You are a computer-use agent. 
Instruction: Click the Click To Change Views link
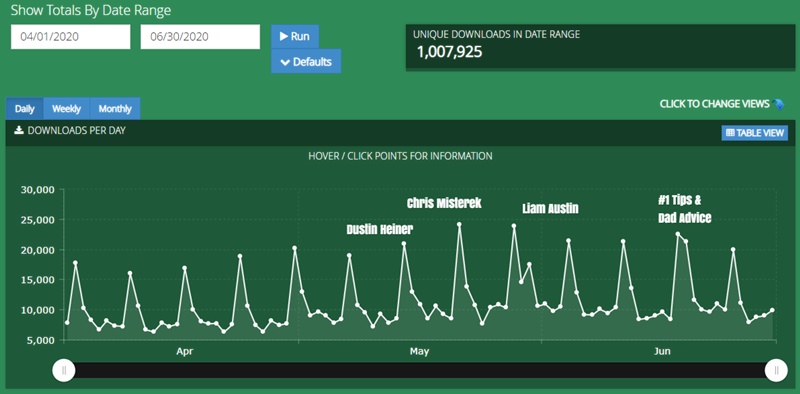[714, 104]
